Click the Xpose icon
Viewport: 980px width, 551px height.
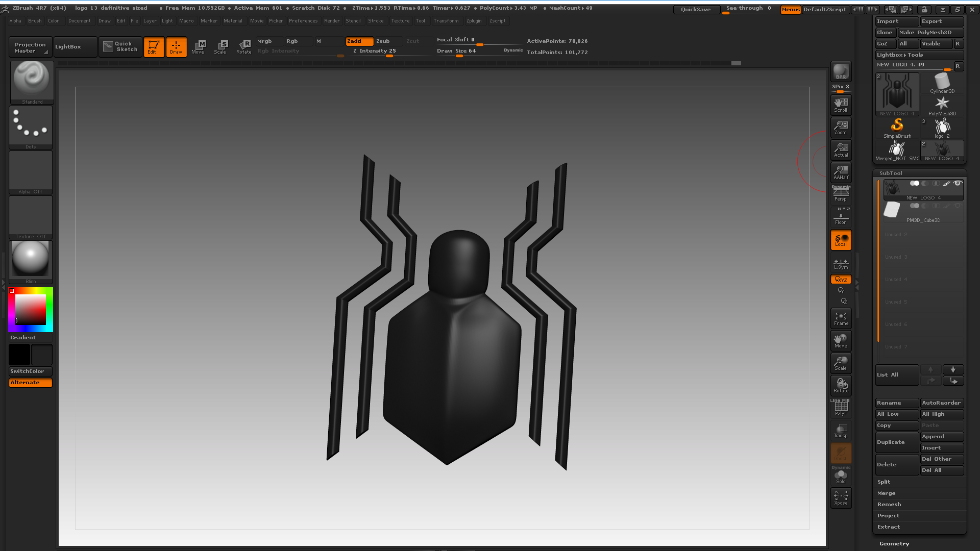(x=841, y=497)
